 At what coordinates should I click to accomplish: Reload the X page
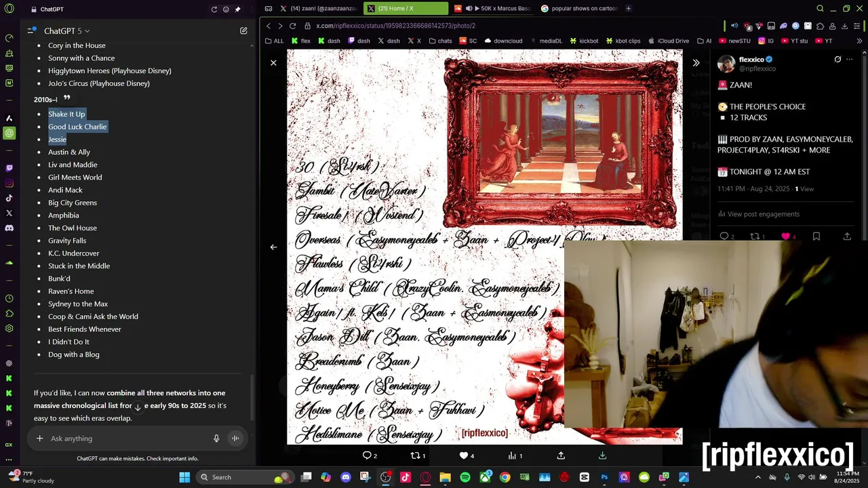292,26
